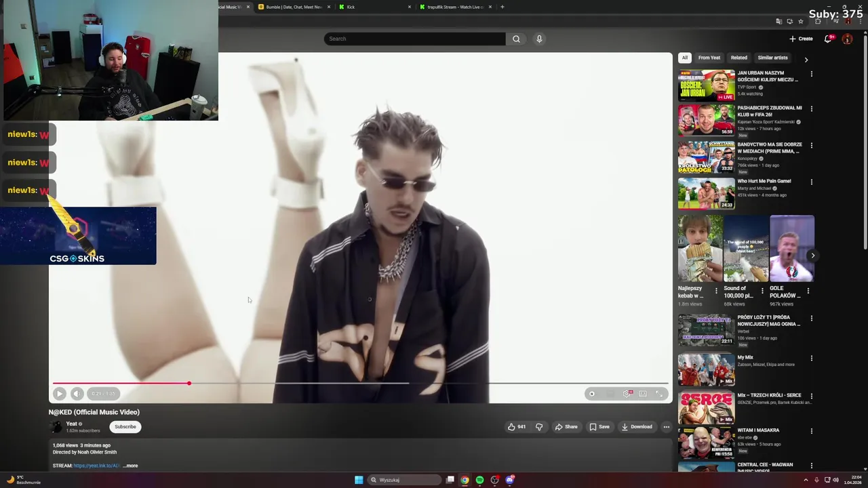Click the magnifier search button
The image size is (868, 488).
[516, 39]
